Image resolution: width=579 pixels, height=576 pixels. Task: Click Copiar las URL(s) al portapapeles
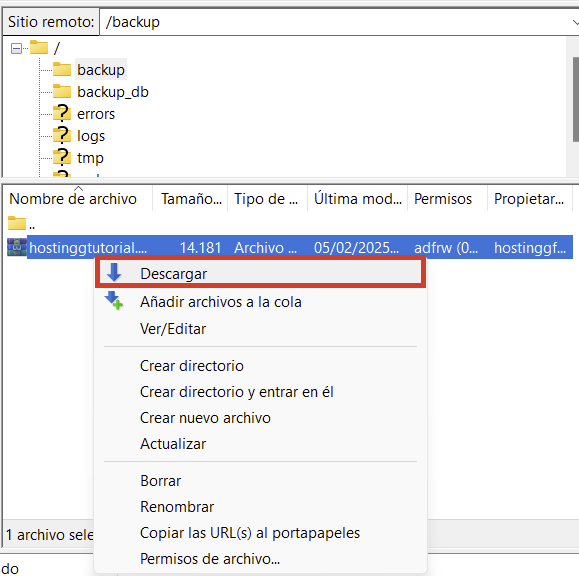click(x=250, y=533)
